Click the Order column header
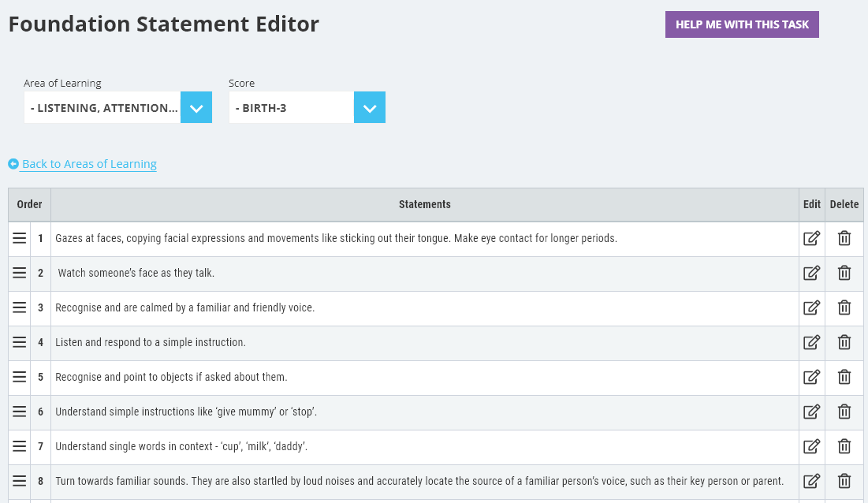This screenshot has width=868, height=503. click(29, 204)
